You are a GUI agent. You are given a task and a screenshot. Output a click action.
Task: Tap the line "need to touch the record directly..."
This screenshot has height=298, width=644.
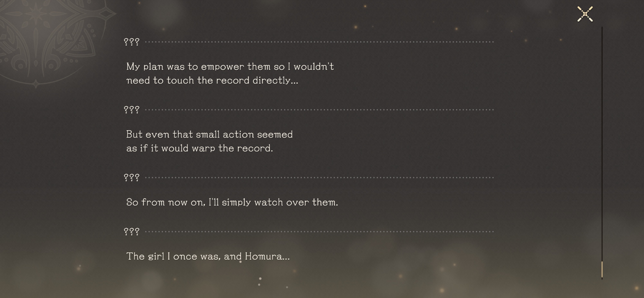pos(212,81)
